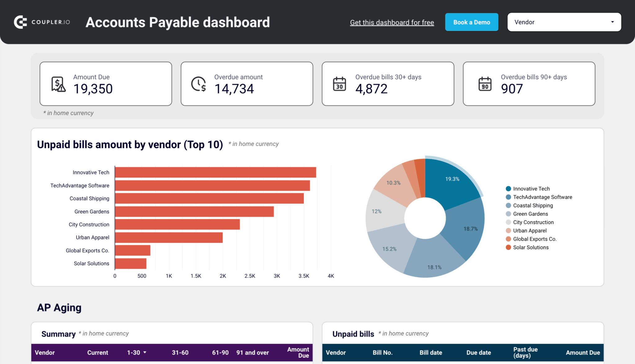
Task: Open the Vendor filter dropdown
Action: point(564,22)
